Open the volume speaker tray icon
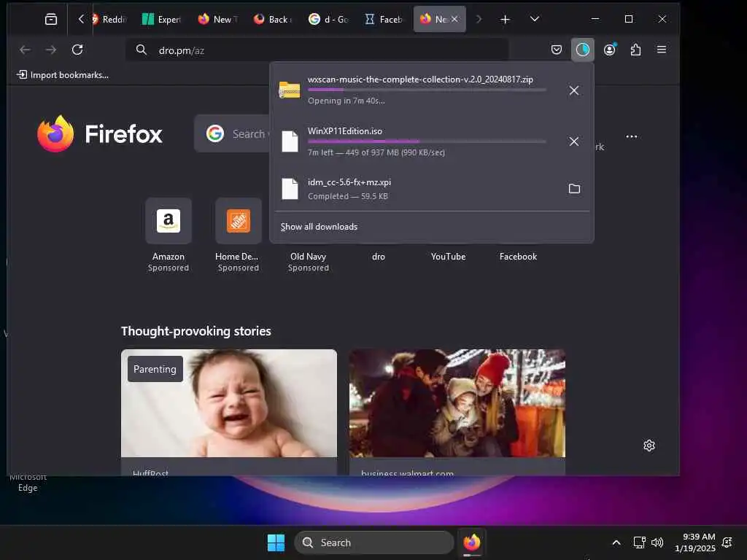Screen dimensions: 747x560 click(657, 542)
